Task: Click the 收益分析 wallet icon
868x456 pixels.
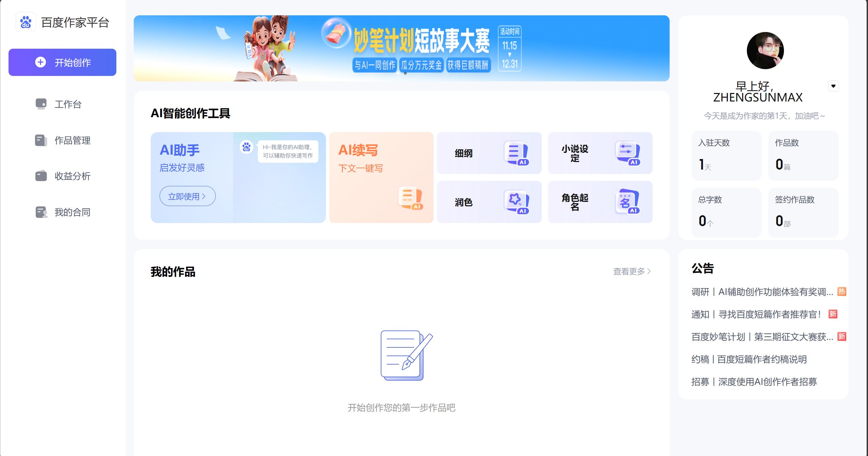Action: point(41,176)
